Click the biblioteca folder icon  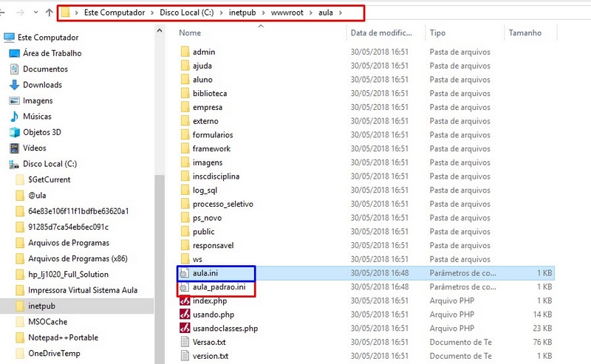pyautogui.click(x=185, y=93)
